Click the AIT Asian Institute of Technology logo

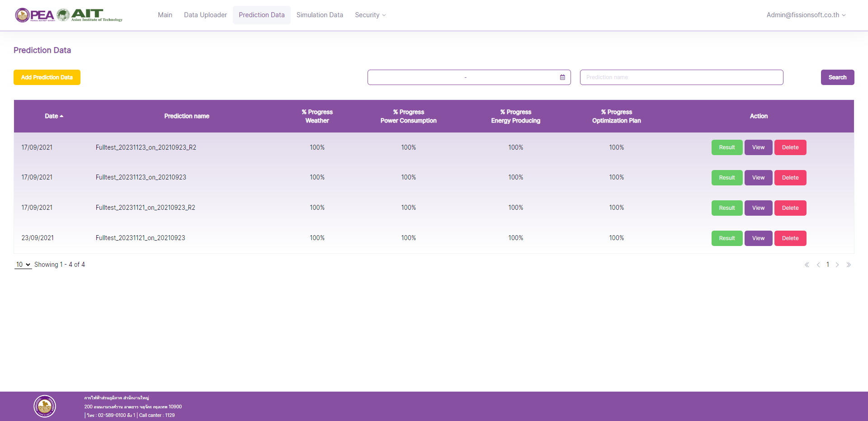point(90,15)
